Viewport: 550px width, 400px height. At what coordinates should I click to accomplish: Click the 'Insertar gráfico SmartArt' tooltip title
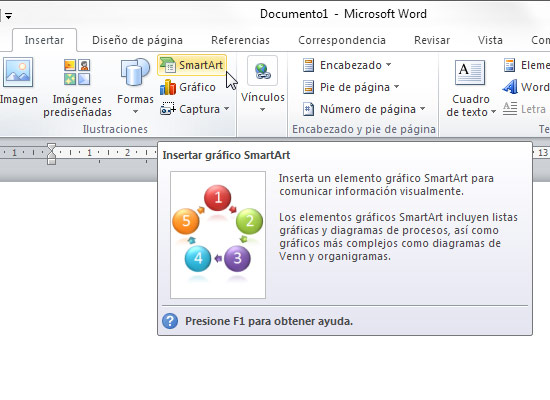coord(226,155)
